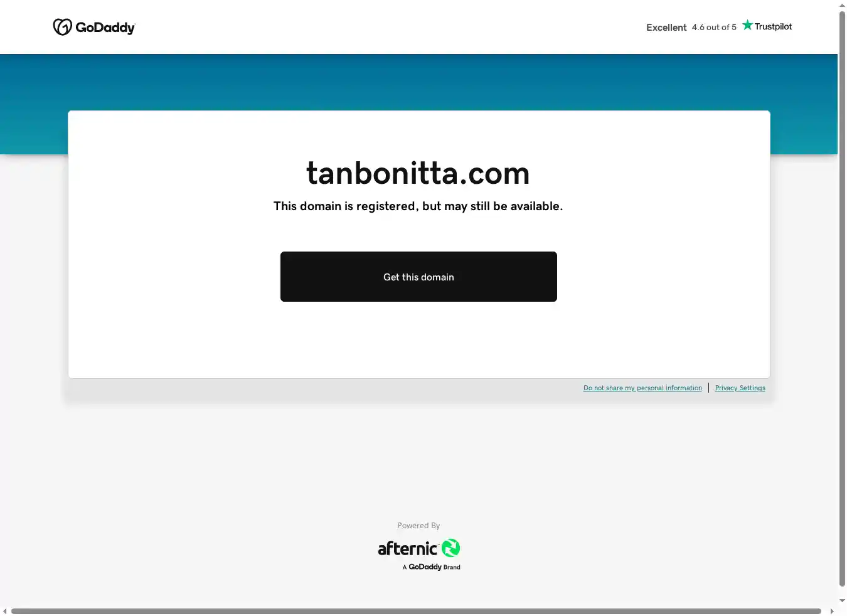Click the afternic wordmark logo

click(x=408, y=549)
